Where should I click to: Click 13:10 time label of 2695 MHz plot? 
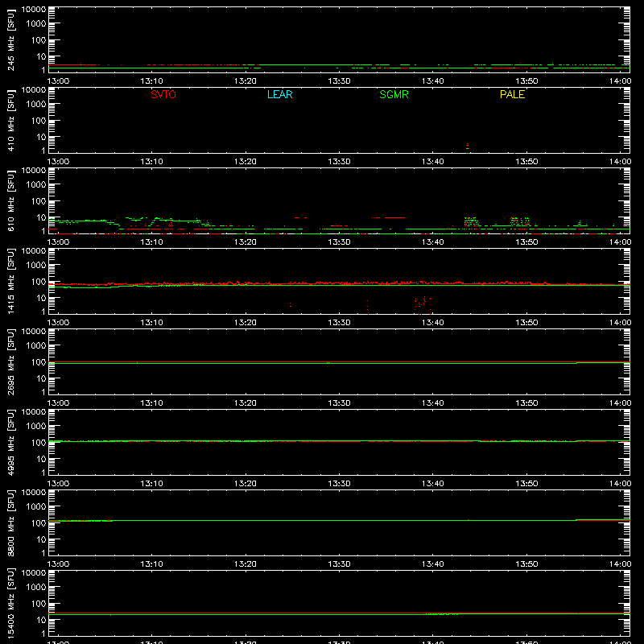[151, 403]
